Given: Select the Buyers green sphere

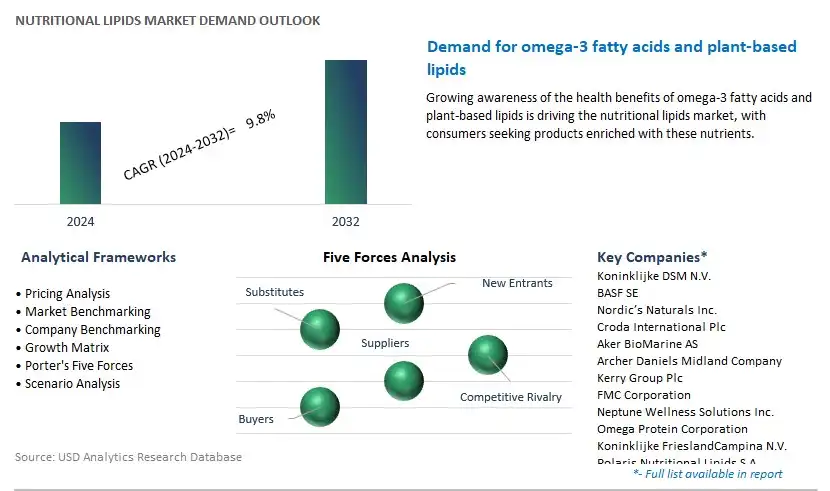Looking at the screenshot, I should tap(320, 407).
